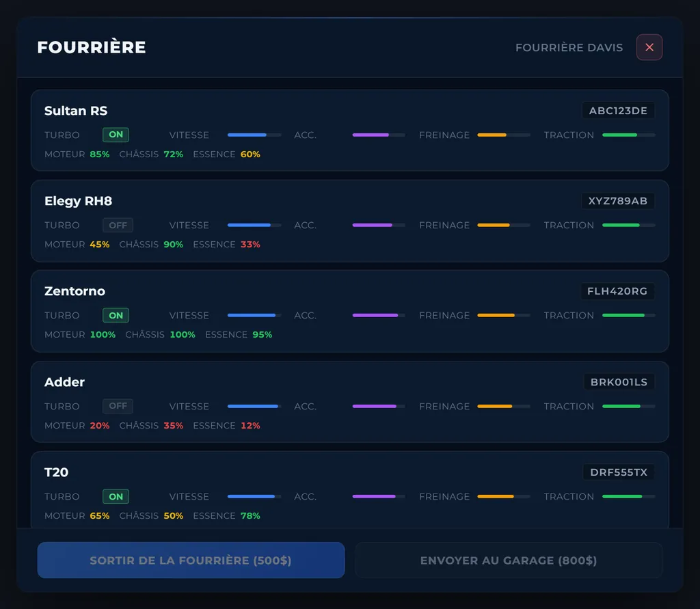
Task: Click the Sultan RS Châssis 72% value
Action: pyautogui.click(x=174, y=154)
